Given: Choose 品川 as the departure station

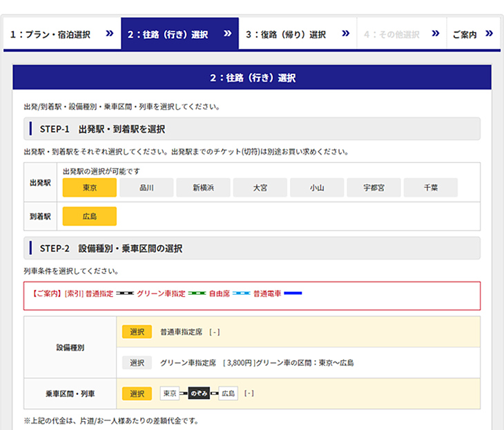Looking at the screenshot, I should pyautogui.click(x=146, y=188).
